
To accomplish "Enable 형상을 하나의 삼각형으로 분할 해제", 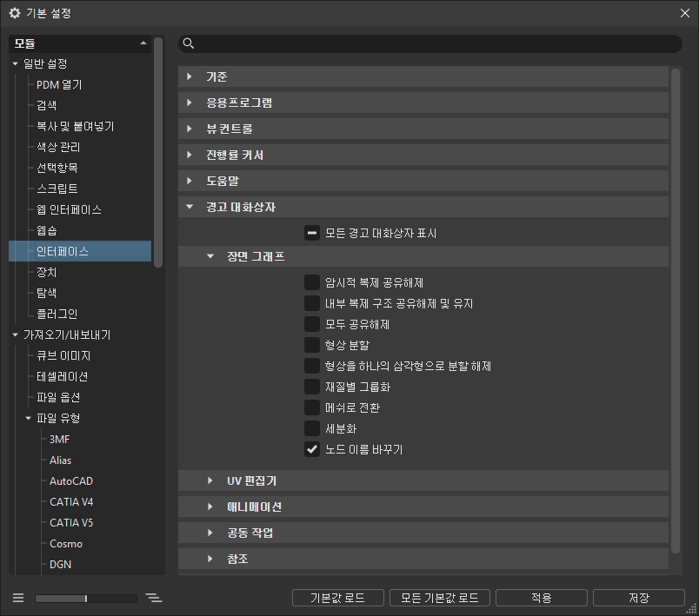I will pyautogui.click(x=312, y=366).
